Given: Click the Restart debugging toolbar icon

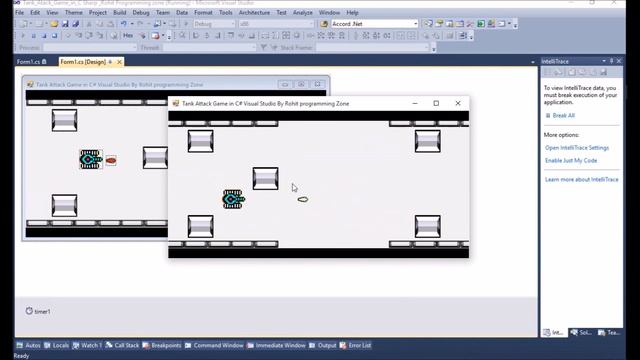Looking at the screenshot, I should (x=54, y=36).
